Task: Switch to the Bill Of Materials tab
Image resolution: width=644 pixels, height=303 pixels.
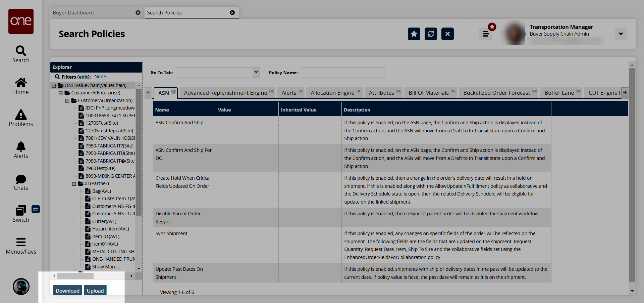Action: click(x=428, y=93)
